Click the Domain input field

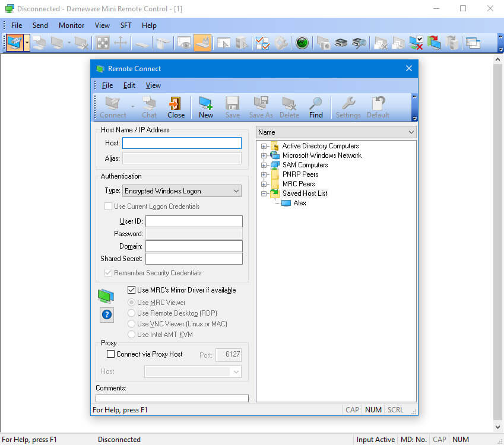click(x=194, y=246)
